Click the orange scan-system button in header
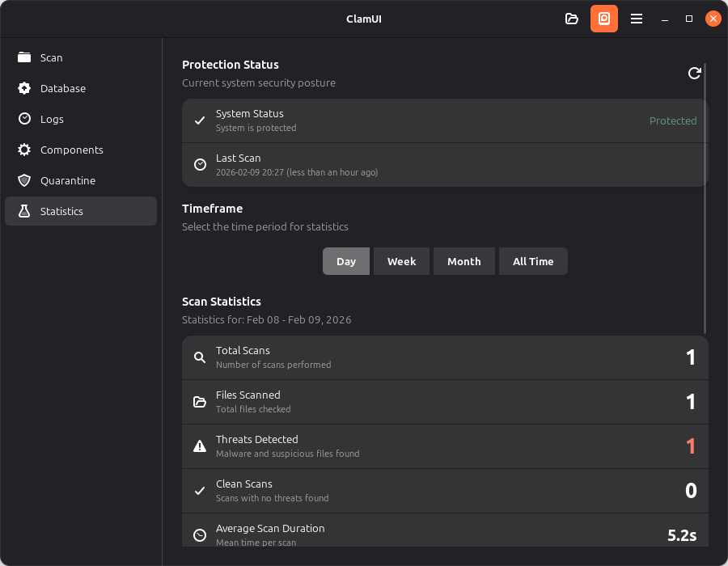Image resolution: width=728 pixels, height=566 pixels. pos(604,19)
